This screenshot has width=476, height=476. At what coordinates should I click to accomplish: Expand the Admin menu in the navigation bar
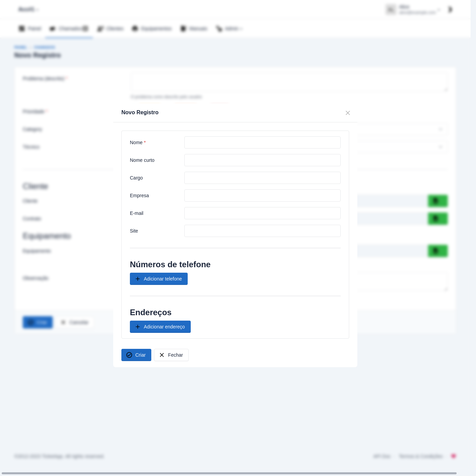tap(229, 29)
